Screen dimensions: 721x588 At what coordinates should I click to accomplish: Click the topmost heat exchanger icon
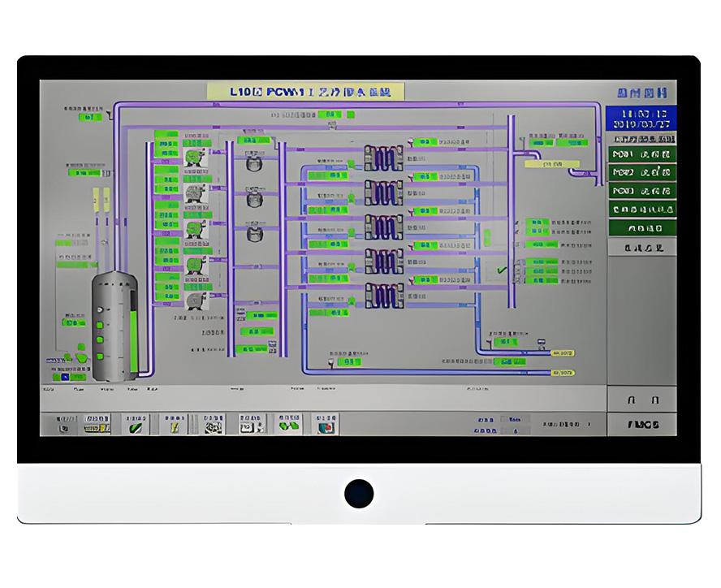coord(383,155)
